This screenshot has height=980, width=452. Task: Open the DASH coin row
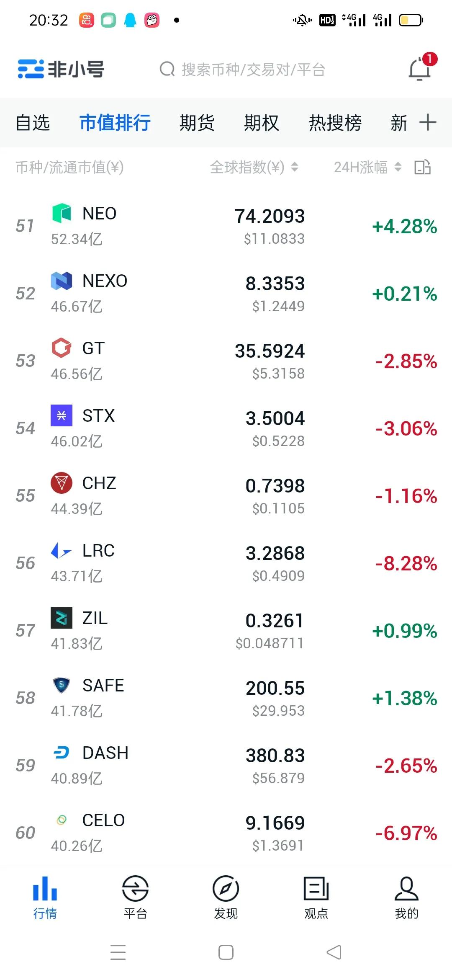(x=226, y=766)
